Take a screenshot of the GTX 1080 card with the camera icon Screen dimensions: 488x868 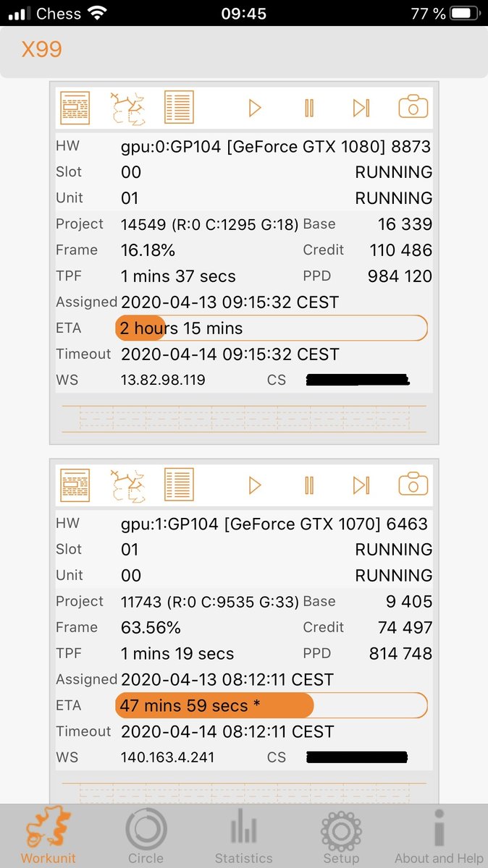413,107
